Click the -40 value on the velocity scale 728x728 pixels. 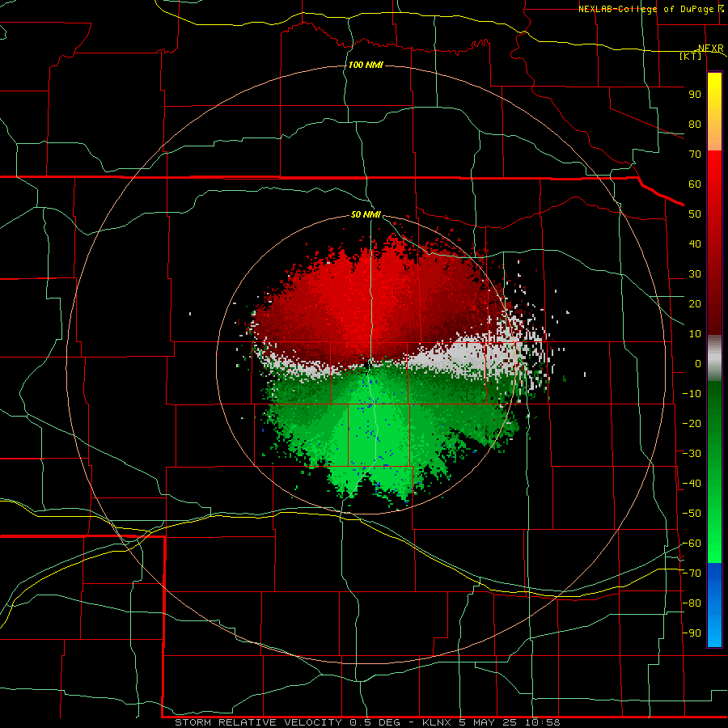tap(692, 484)
